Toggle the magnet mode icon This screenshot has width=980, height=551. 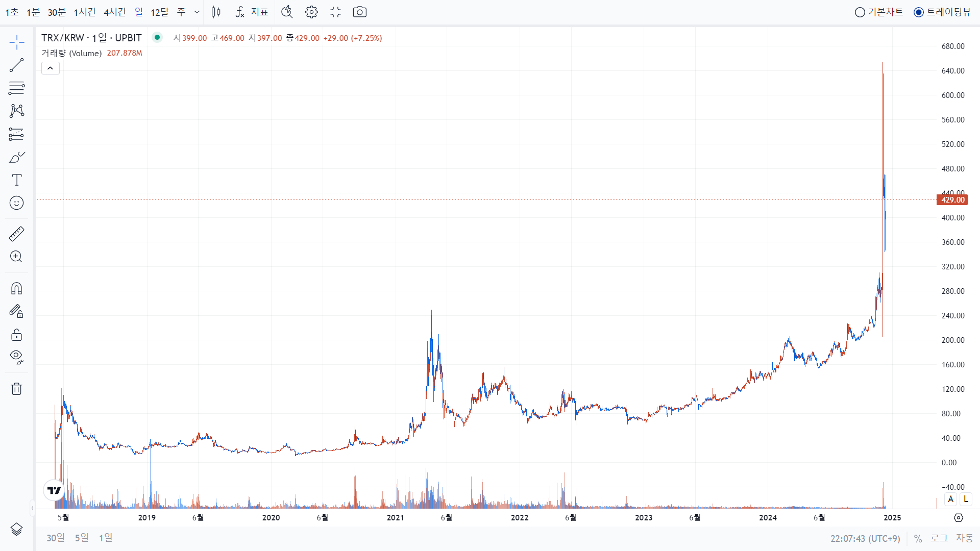pos(16,289)
